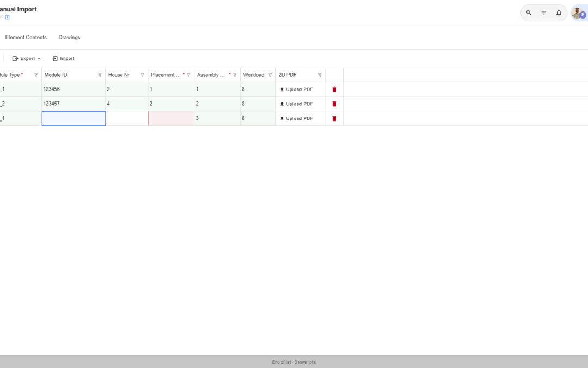Switch to the Drawings tab
The height and width of the screenshot is (368, 588).
click(69, 38)
